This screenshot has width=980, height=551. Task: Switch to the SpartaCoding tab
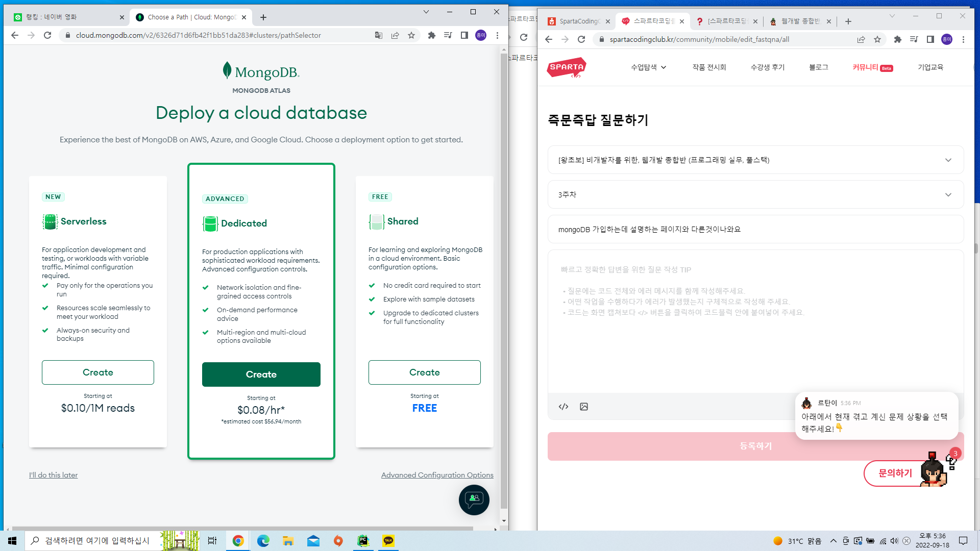coord(578,21)
